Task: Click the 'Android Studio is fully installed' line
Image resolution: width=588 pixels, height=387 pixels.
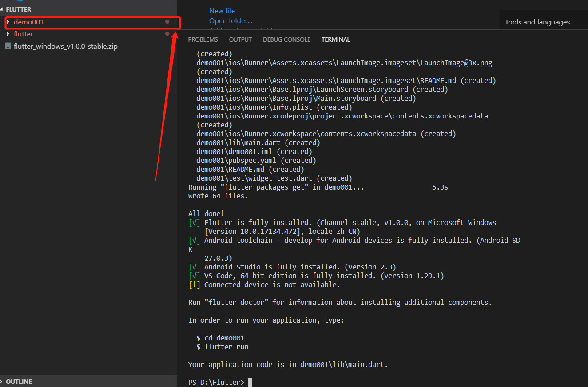Action: pyautogui.click(x=292, y=267)
